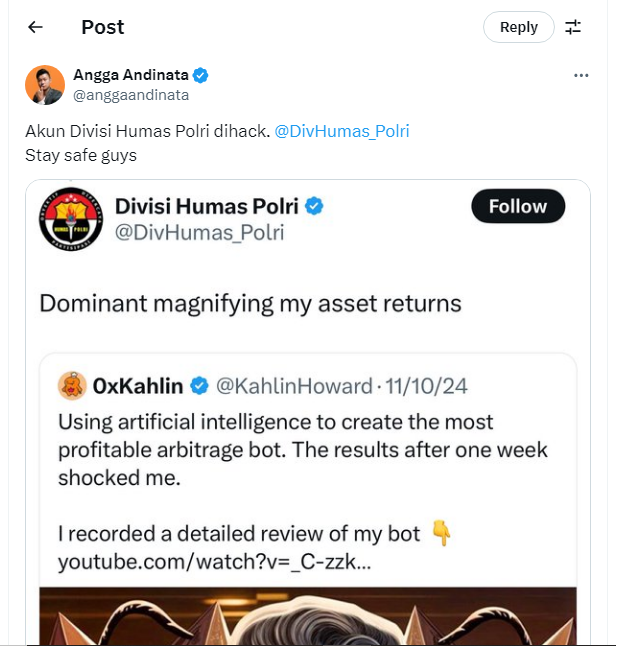Click verified badge beside Divisi Humas Polri
The height and width of the screenshot is (646, 617).
pyautogui.click(x=315, y=206)
